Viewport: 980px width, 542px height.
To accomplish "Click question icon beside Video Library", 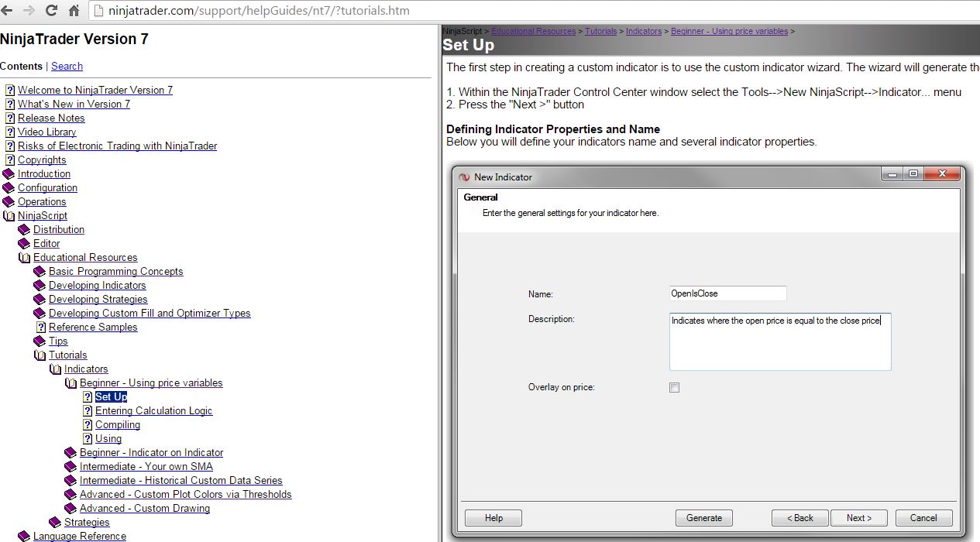I will (x=10, y=132).
